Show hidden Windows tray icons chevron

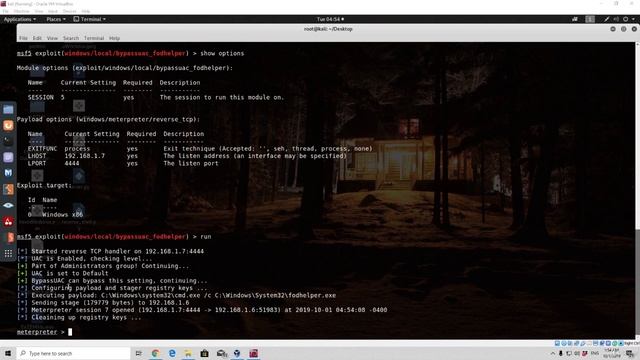pos(553,354)
